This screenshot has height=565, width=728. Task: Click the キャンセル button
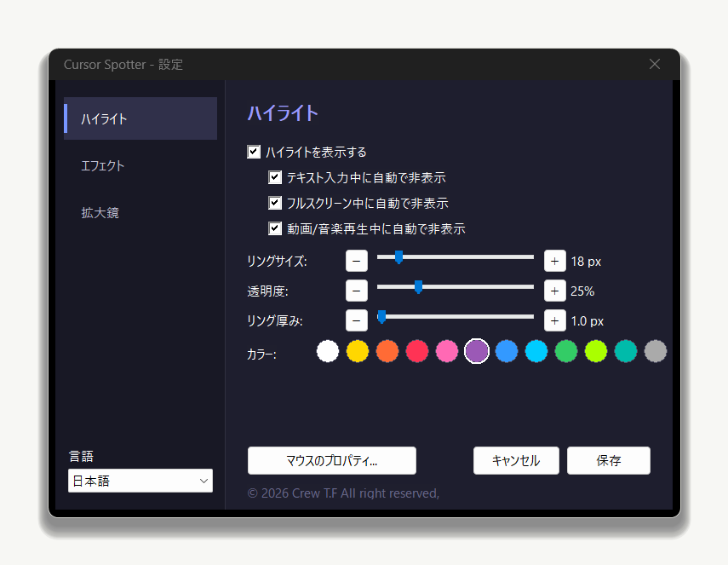[x=516, y=460]
